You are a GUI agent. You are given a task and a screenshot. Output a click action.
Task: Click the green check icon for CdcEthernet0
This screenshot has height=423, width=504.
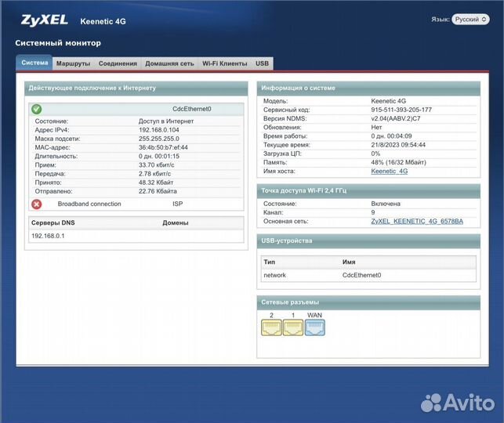point(36,109)
